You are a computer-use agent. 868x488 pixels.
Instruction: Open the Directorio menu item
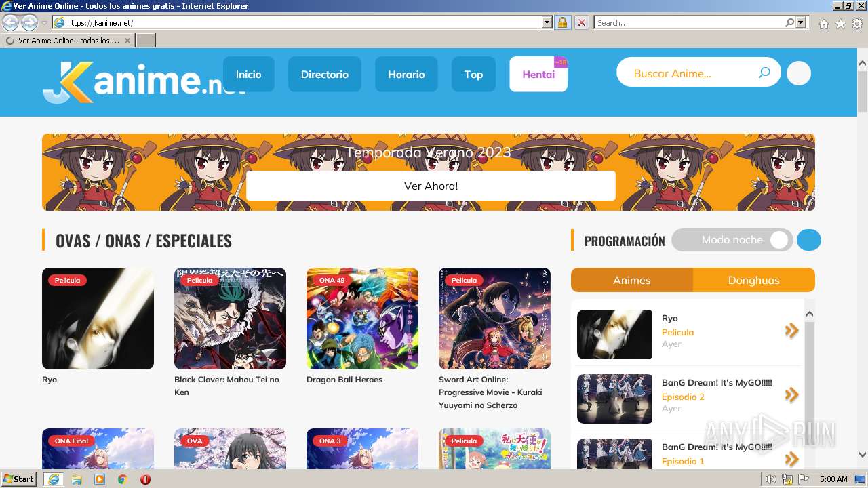tap(325, 74)
